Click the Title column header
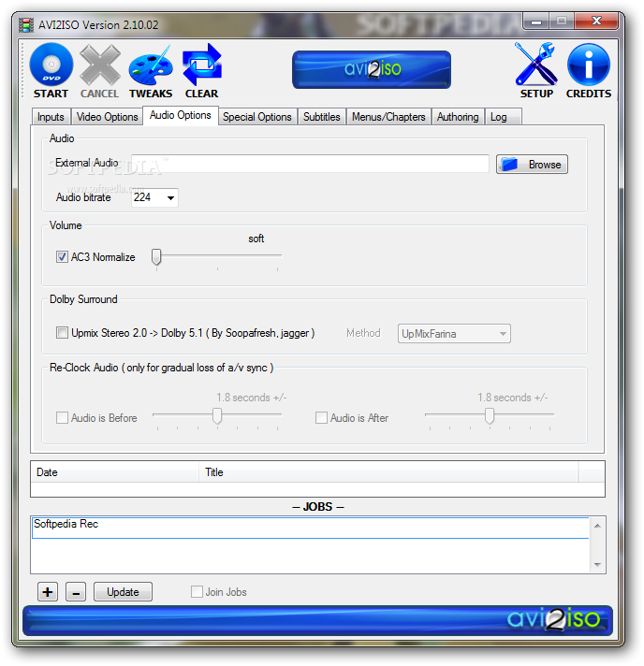Viewport: 644px width, 666px height. pos(388,472)
